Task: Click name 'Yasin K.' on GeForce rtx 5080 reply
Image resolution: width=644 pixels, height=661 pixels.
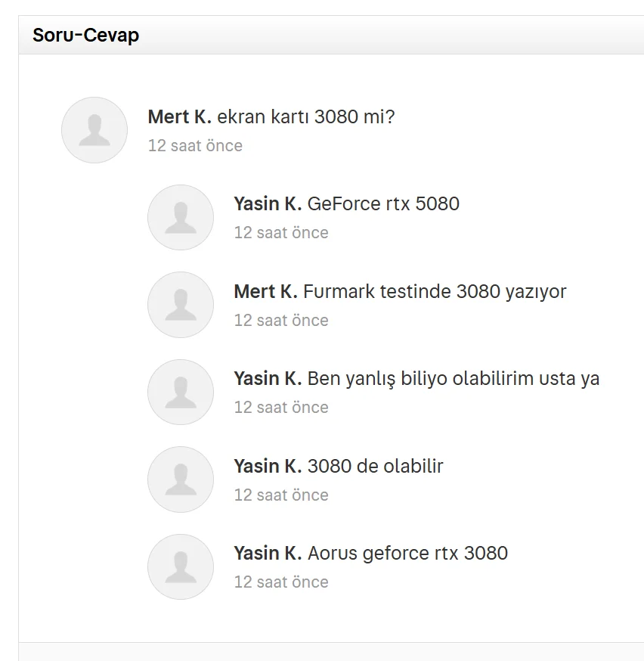Action: [x=268, y=204]
